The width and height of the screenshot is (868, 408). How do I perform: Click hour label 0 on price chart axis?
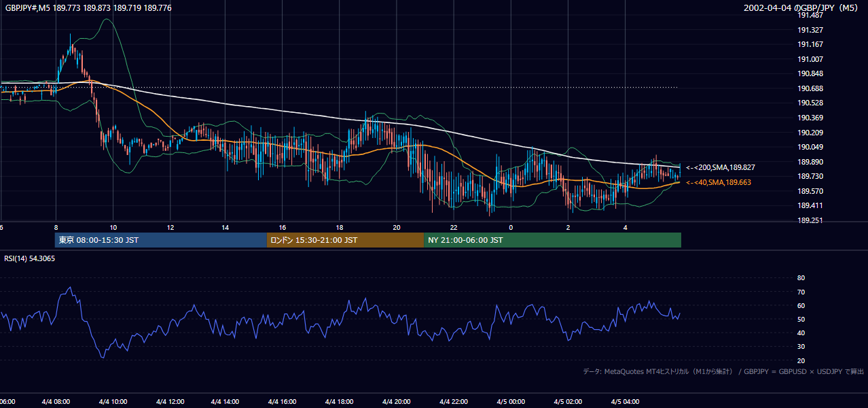(511, 228)
